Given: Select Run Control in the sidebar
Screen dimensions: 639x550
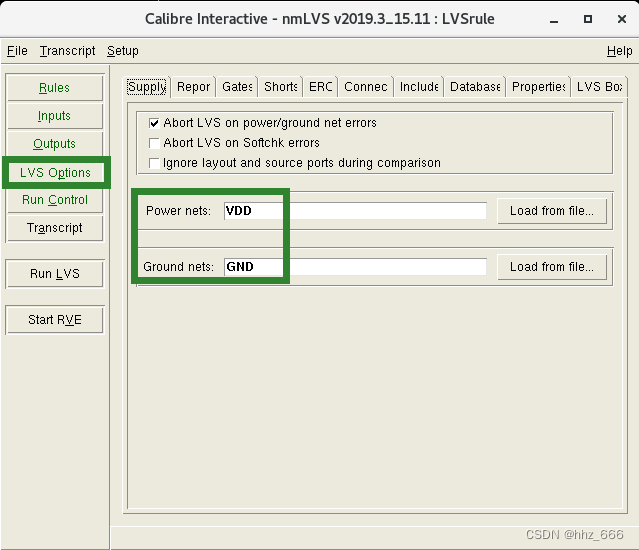Looking at the screenshot, I should [54, 200].
